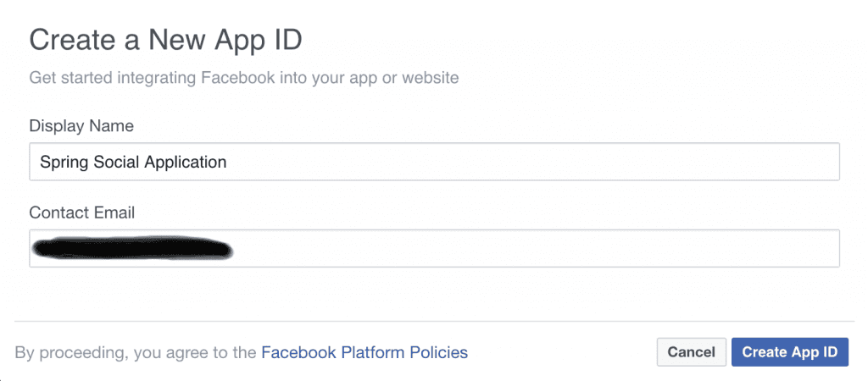Click the 'Spring Social Application' text

click(133, 162)
